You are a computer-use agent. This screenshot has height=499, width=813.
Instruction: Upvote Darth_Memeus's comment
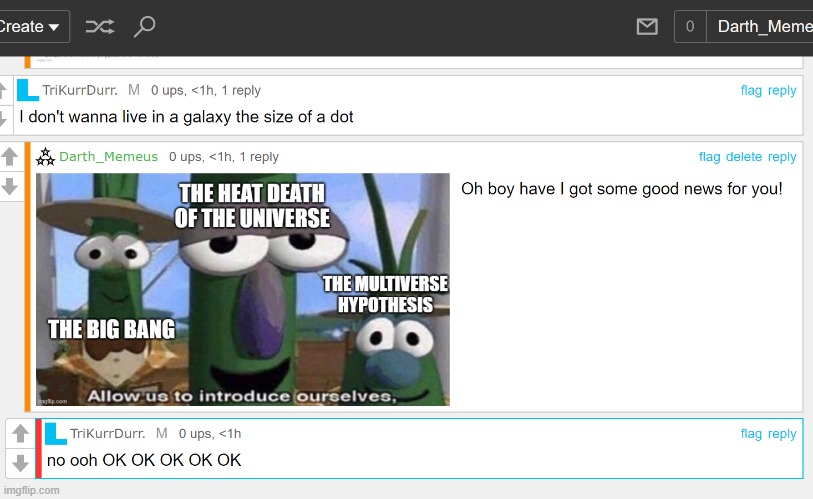click(x=10, y=157)
